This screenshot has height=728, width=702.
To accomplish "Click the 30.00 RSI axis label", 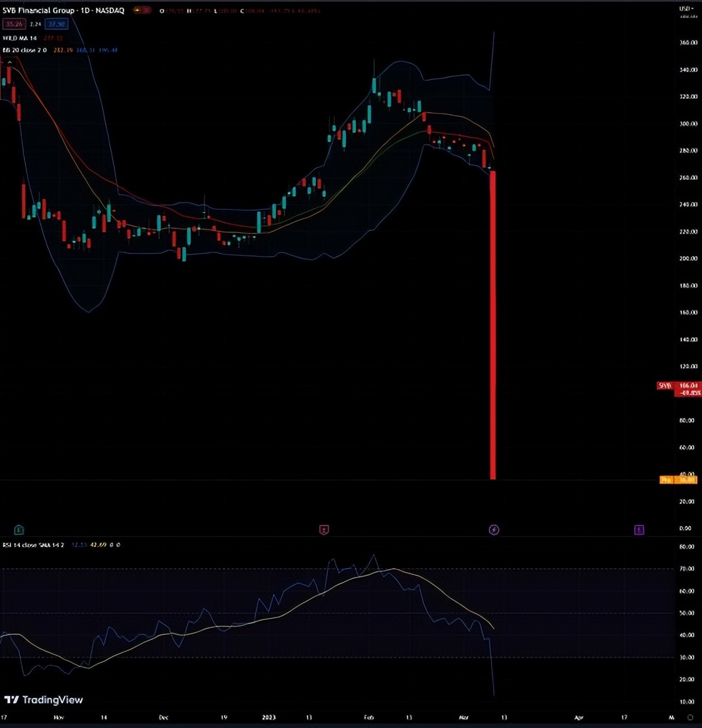I will [x=686, y=657].
